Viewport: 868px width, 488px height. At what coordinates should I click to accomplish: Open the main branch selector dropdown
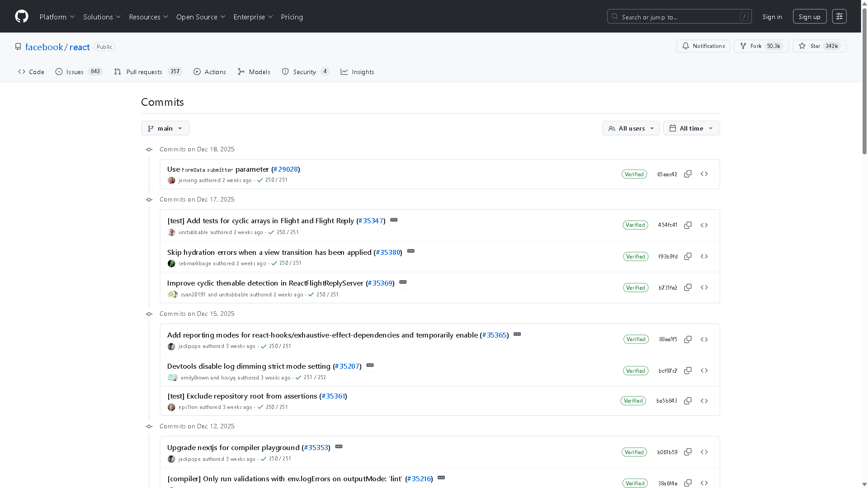click(x=165, y=128)
